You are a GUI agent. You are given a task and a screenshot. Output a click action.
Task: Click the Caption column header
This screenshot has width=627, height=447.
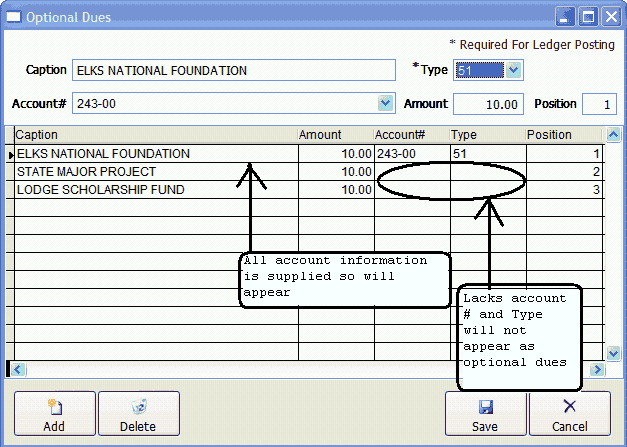pos(155,135)
